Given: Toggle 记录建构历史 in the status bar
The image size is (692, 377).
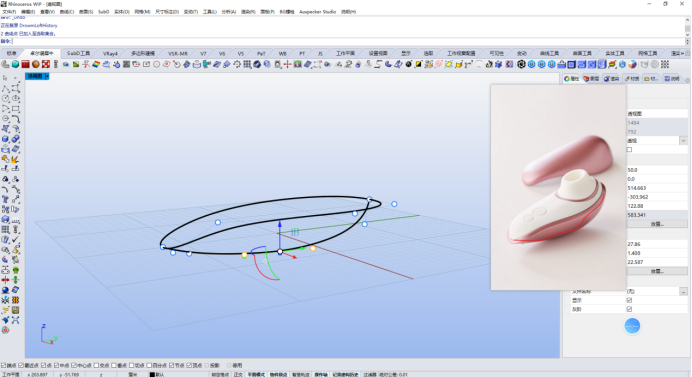Looking at the screenshot, I should click(x=345, y=374).
